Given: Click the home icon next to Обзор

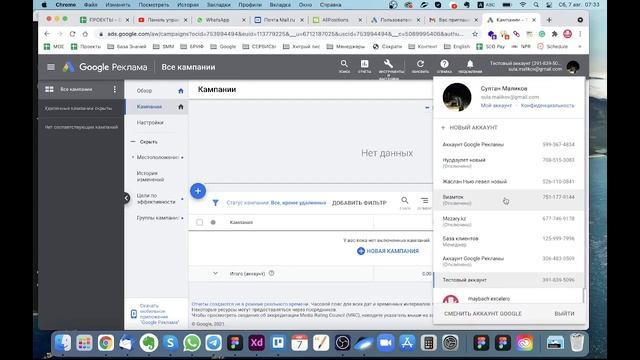Looking at the screenshot, I should pos(181,91).
